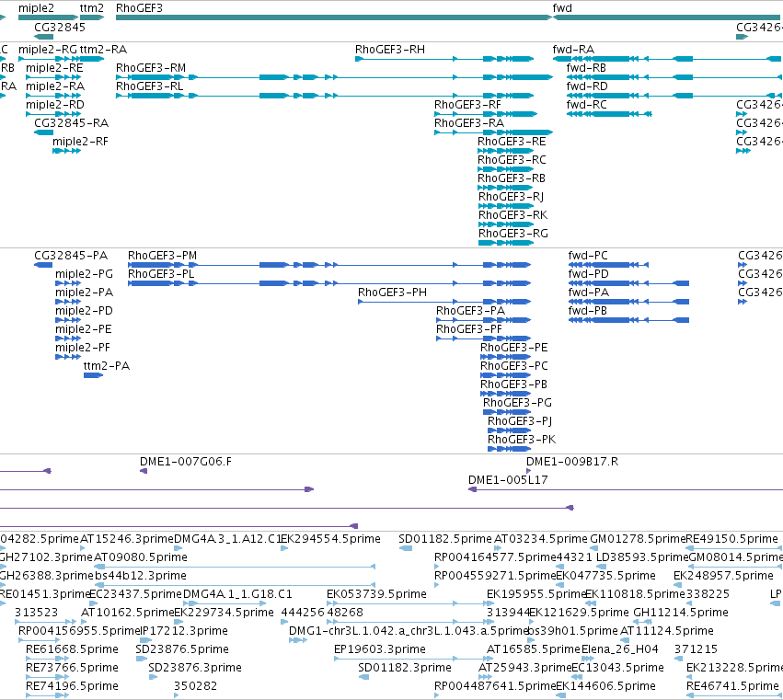Click transcript CG32845-RA label
This screenshot has width=783, height=700.
click(71, 123)
